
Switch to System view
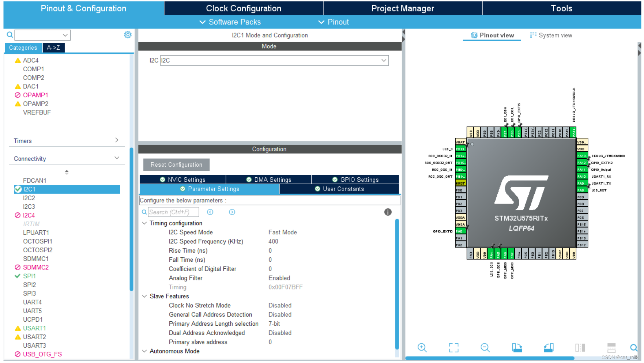tap(551, 35)
